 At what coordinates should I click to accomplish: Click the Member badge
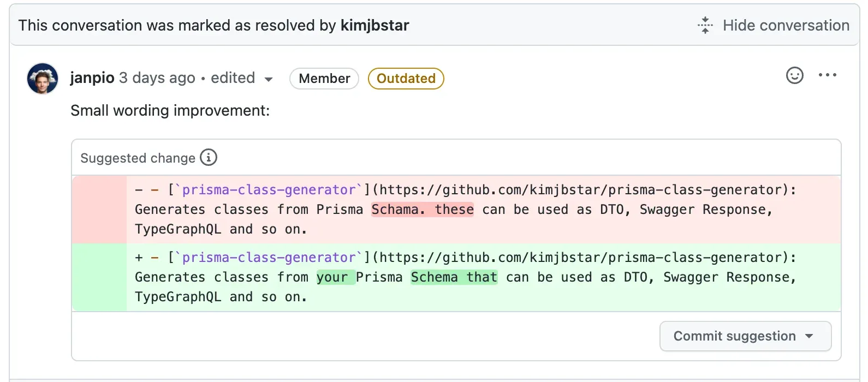tap(324, 79)
